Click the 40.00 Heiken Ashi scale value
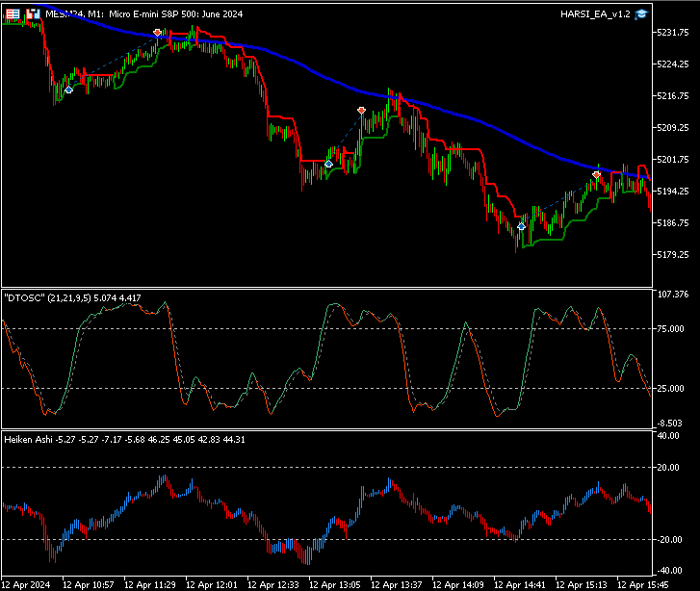Image resolution: width=700 pixels, height=591 pixels. tap(668, 436)
